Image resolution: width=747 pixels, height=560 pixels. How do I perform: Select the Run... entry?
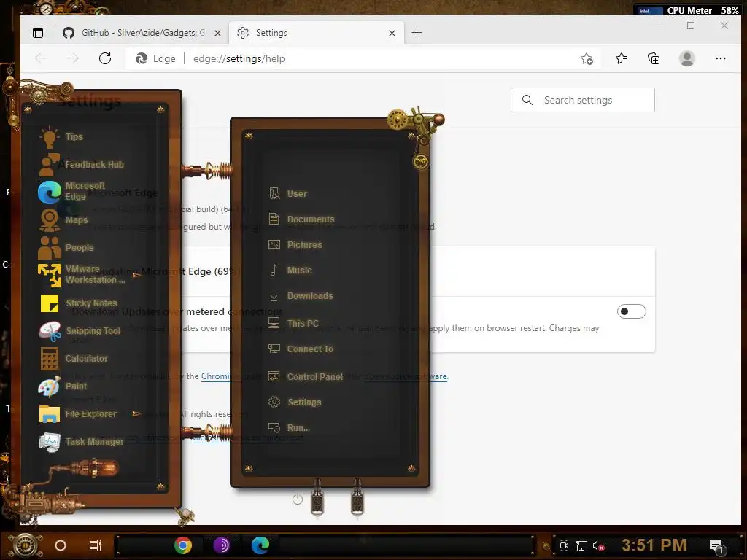pos(289,427)
